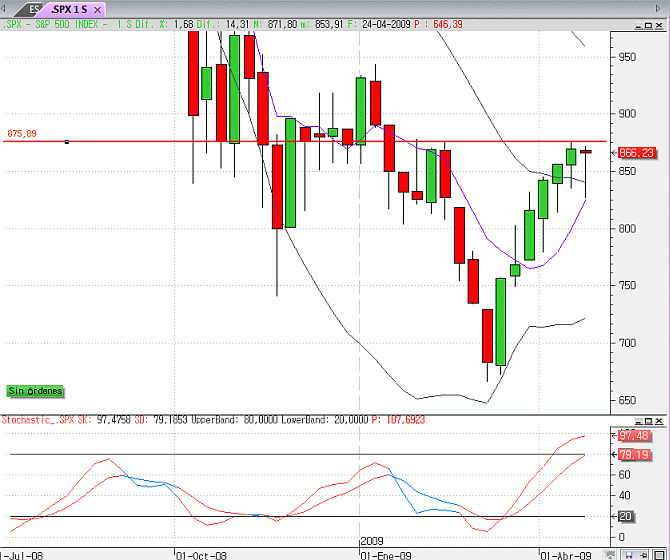Close the Stochastic indicator pane

(x=658, y=421)
